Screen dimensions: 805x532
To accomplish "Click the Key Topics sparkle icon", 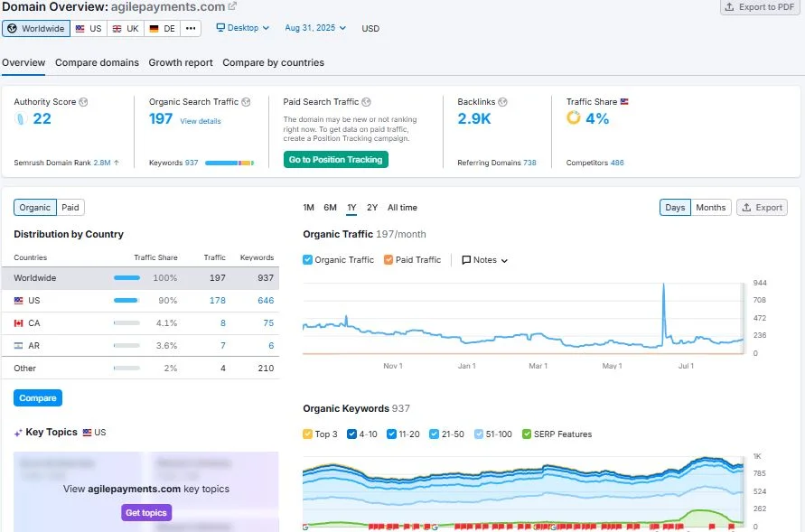I will coord(18,433).
